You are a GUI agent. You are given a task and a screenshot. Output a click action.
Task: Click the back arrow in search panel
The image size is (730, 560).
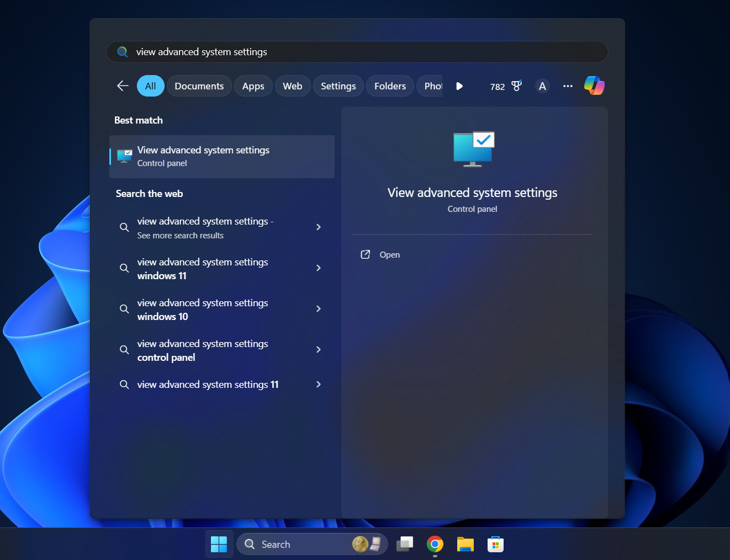[122, 86]
